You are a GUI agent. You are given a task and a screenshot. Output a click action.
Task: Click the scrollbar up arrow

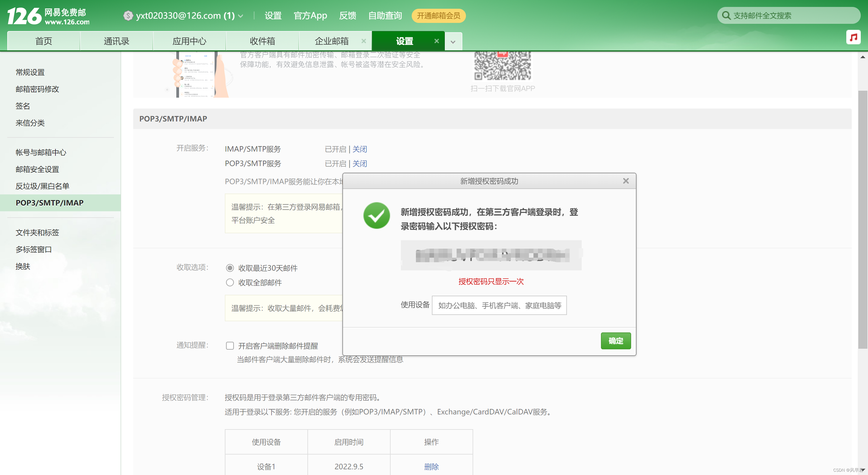(x=862, y=57)
